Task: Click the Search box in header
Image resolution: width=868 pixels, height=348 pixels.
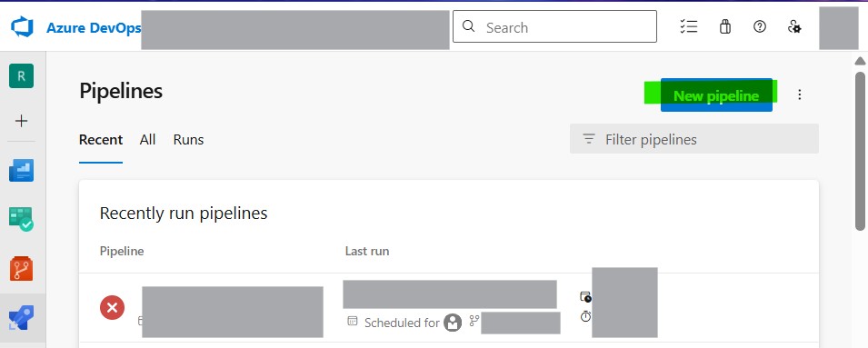Action: [554, 26]
